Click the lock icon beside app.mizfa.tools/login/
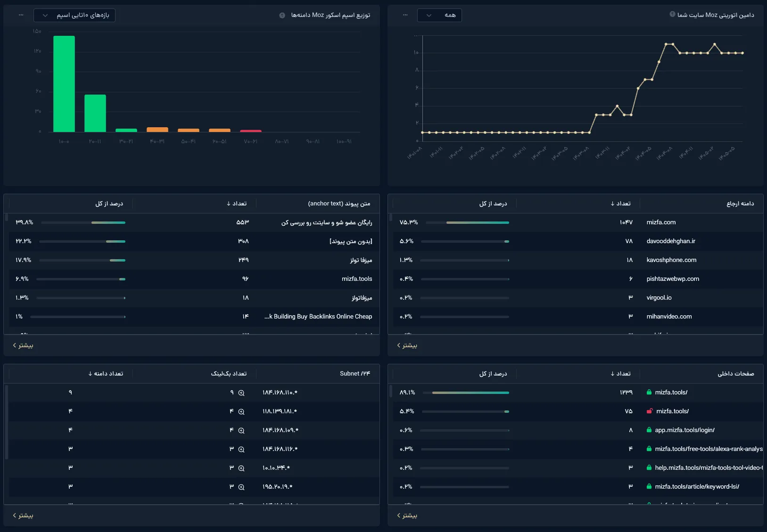 pyautogui.click(x=649, y=430)
